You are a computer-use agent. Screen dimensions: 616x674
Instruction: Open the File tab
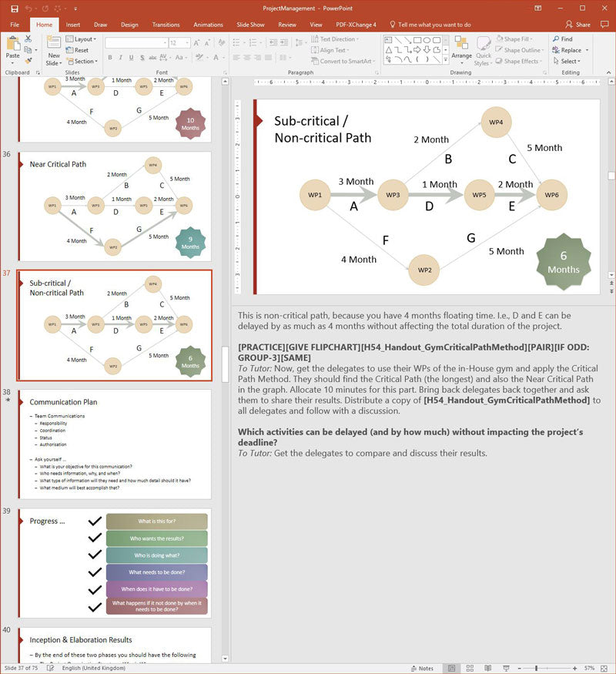tap(15, 25)
